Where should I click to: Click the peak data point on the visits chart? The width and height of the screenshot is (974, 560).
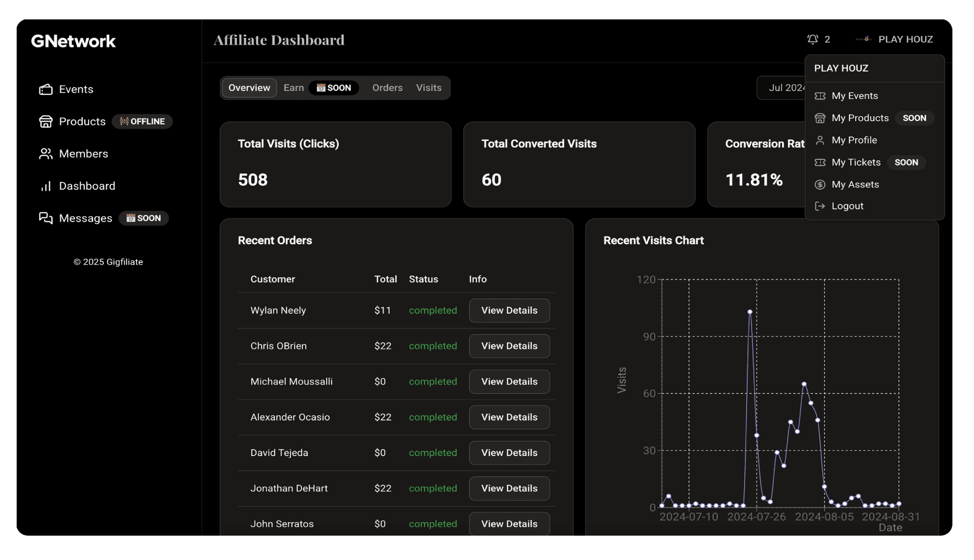[749, 311]
